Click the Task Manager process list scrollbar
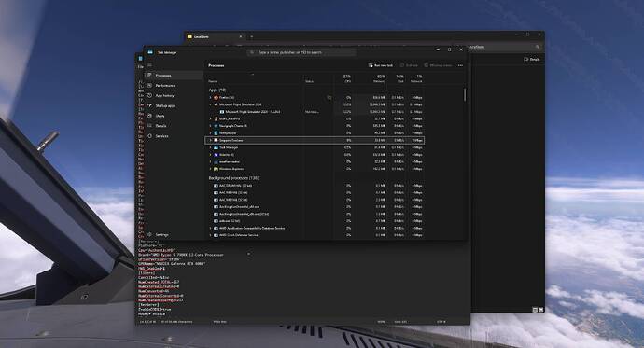Screen dimensions: 644x348 coord(465,94)
